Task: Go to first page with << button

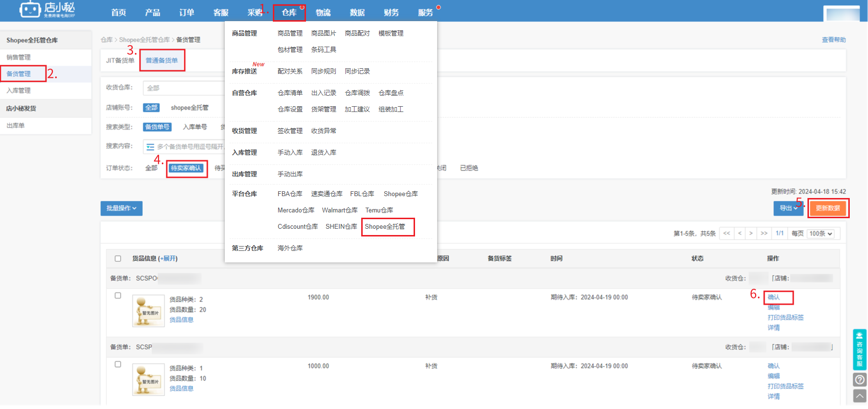Action: (x=726, y=234)
